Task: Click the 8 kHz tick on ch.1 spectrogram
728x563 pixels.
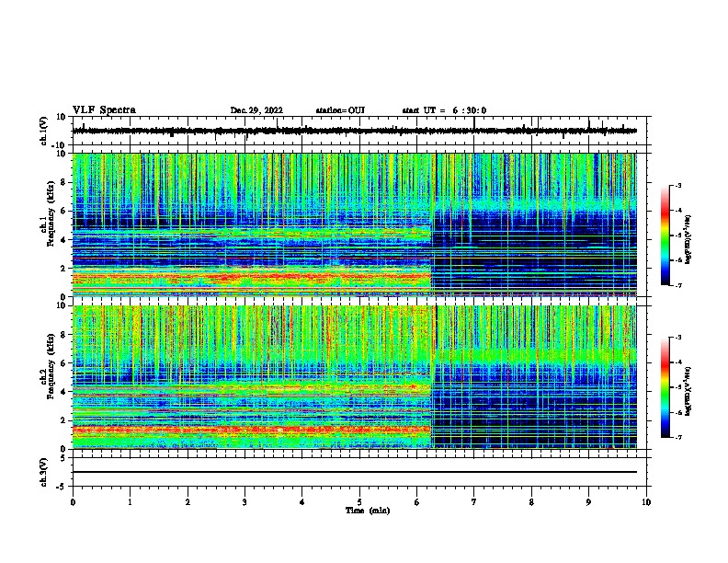Action: click(64, 182)
